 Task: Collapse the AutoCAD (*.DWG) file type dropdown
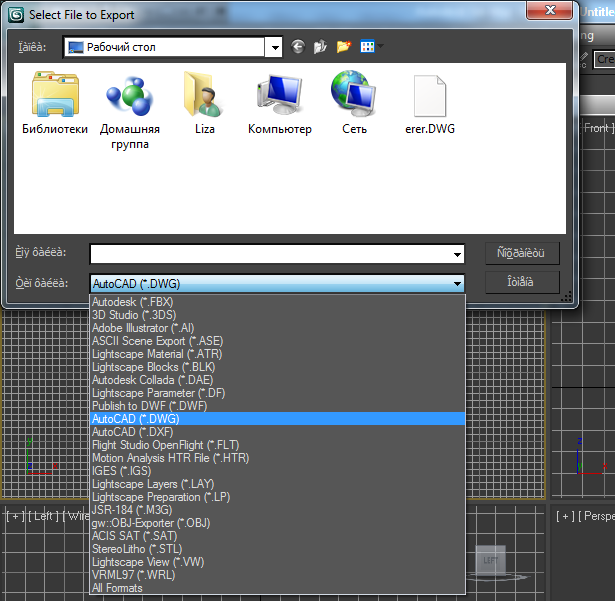457,284
